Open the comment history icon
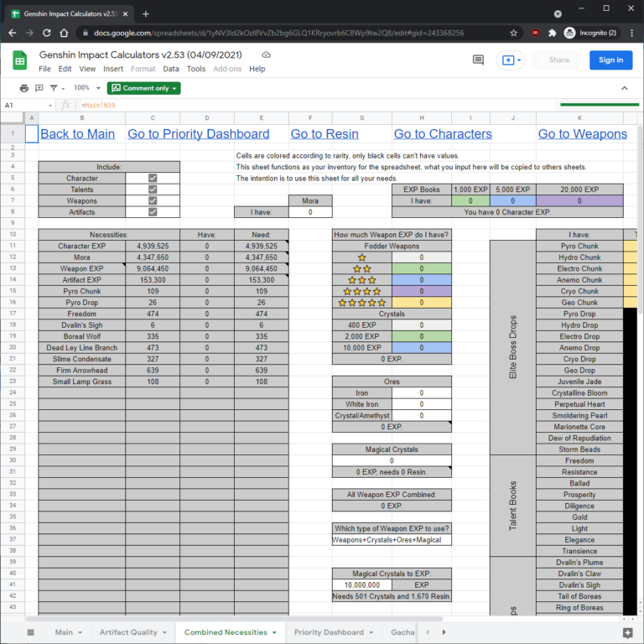Viewport: 644px width, 644px height. 478,60
